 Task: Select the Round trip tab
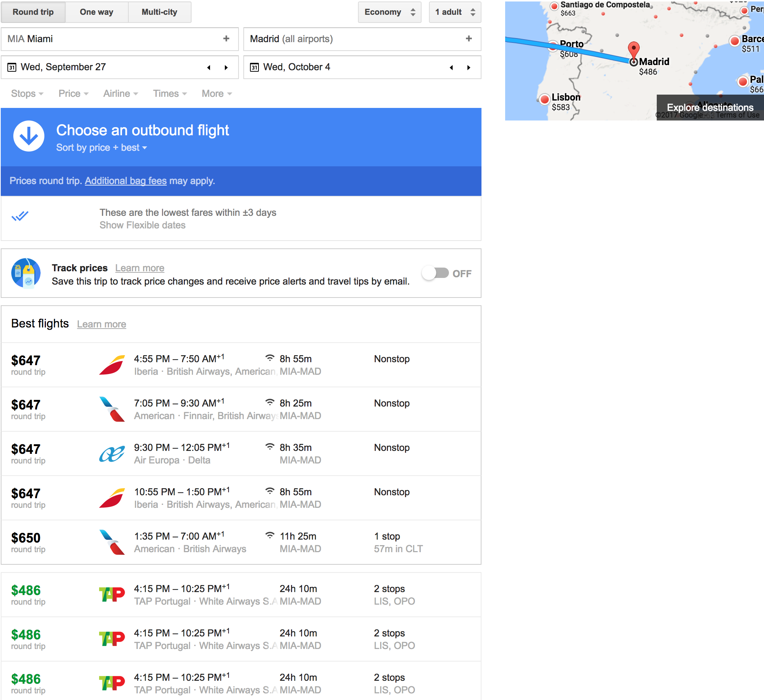click(33, 12)
